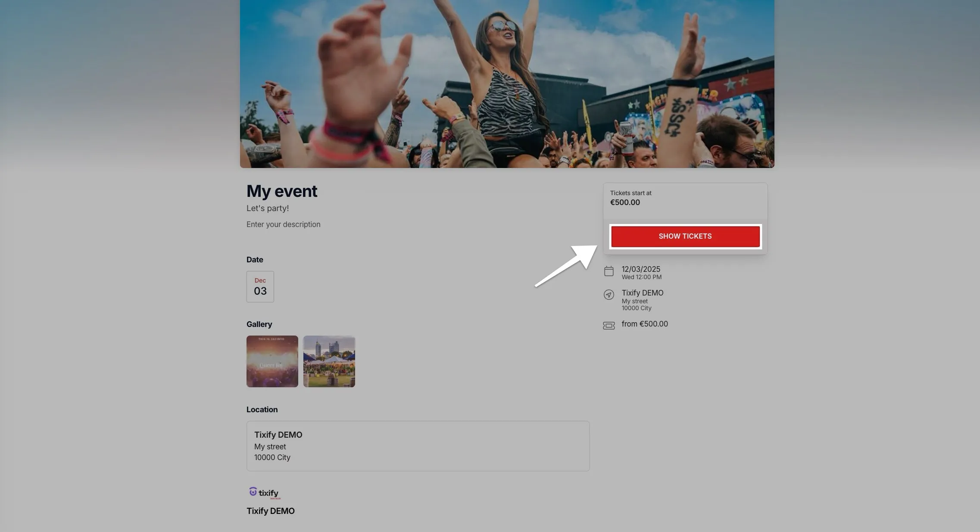Click the tixify logo above Tixify DEMO
Image resolution: width=980 pixels, height=532 pixels.
[265, 493]
